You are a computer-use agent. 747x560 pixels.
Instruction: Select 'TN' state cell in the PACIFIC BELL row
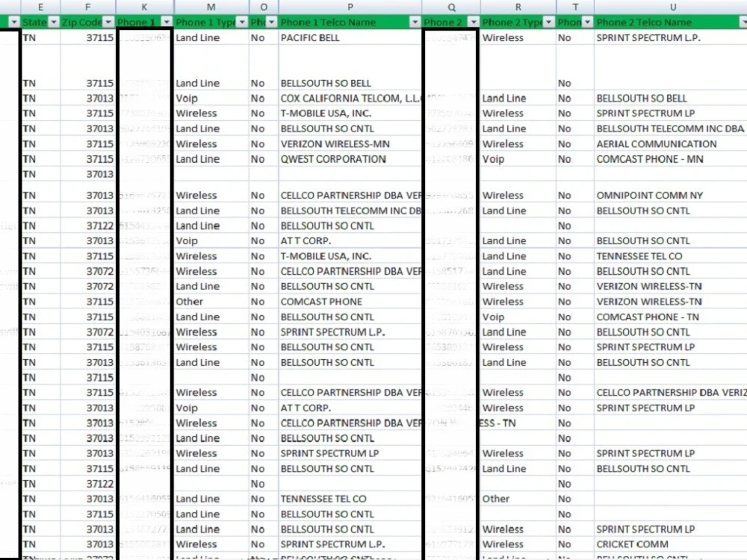[x=40, y=37]
